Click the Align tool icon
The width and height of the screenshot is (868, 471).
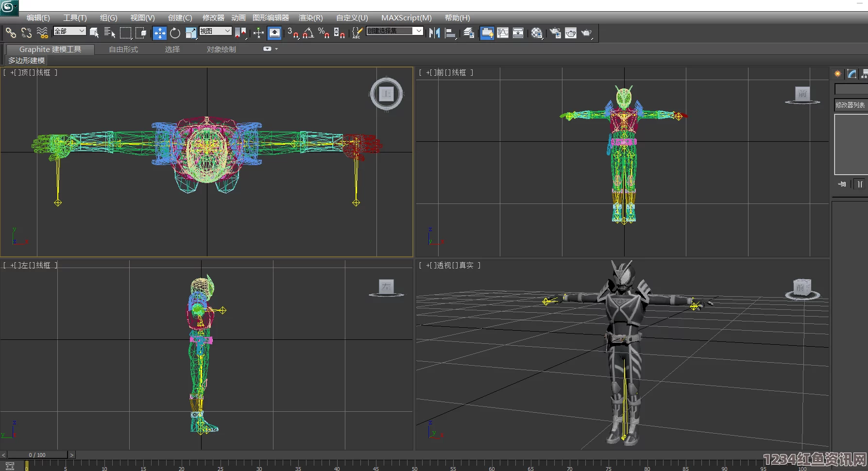[451, 33]
